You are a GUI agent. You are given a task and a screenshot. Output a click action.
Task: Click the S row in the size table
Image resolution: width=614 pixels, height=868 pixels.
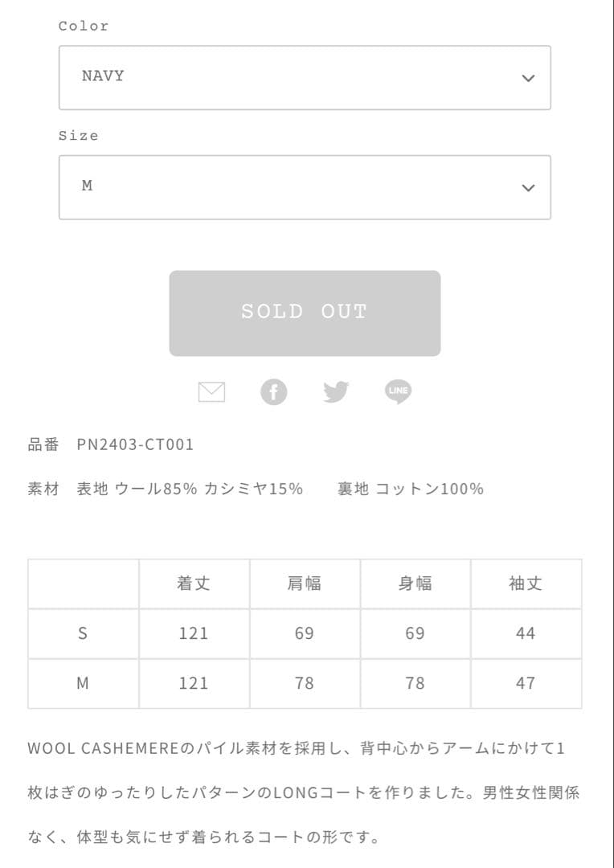point(83,633)
